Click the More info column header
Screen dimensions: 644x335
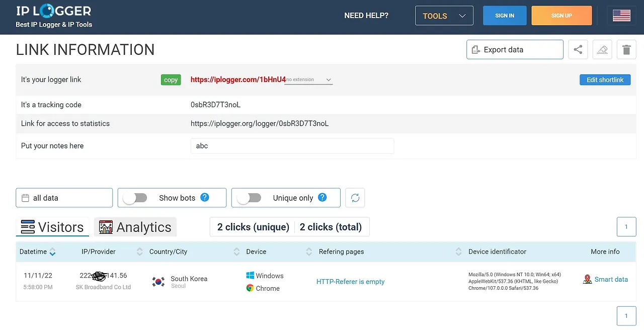[605, 252]
